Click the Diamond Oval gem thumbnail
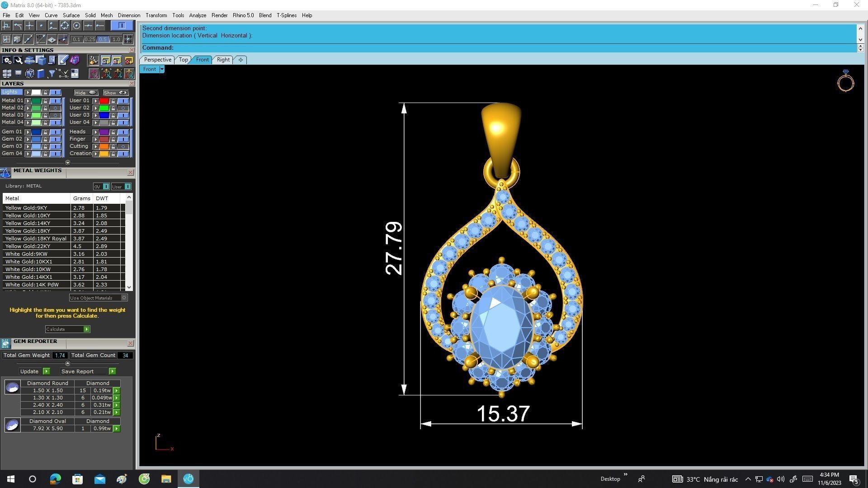Viewport: 868px width, 488px height. click(12, 425)
